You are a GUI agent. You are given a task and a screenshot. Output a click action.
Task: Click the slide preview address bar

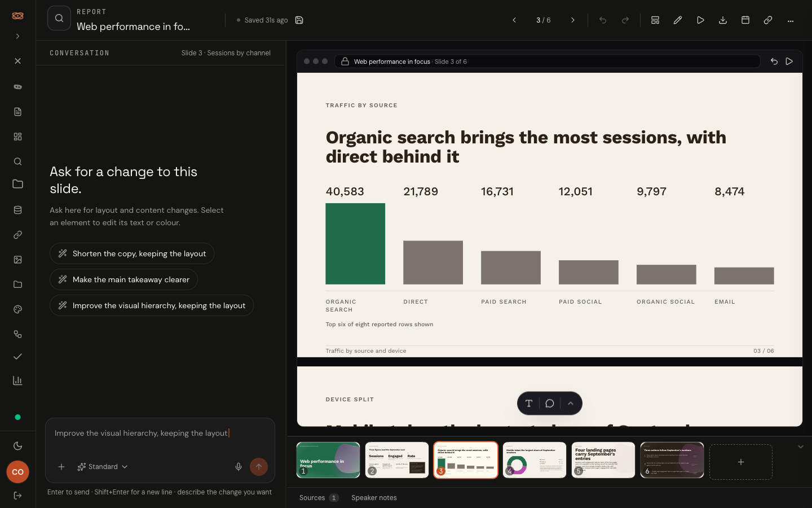pyautogui.click(x=548, y=62)
